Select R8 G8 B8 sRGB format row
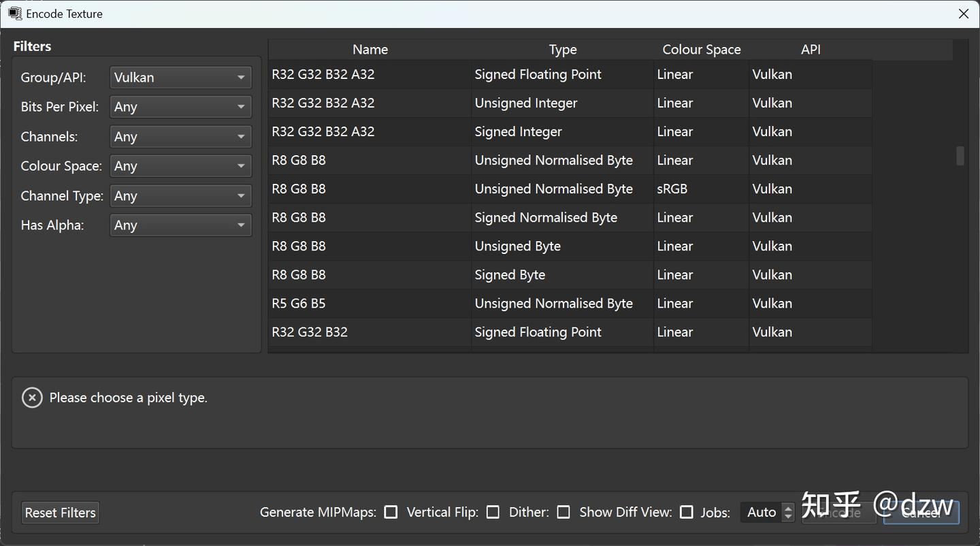The height and width of the screenshot is (546, 980). pos(370,189)
